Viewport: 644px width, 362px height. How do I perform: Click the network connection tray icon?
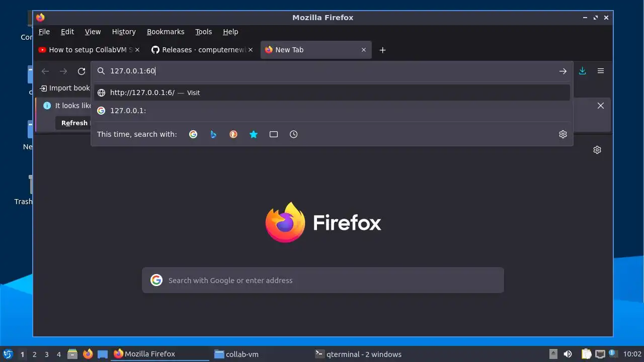[600, 354]
